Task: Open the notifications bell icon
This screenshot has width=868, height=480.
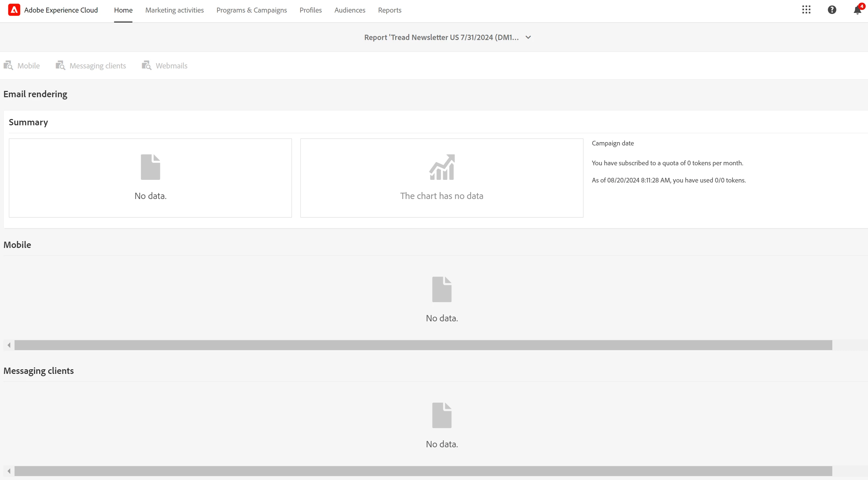Action: click(857, 10)
